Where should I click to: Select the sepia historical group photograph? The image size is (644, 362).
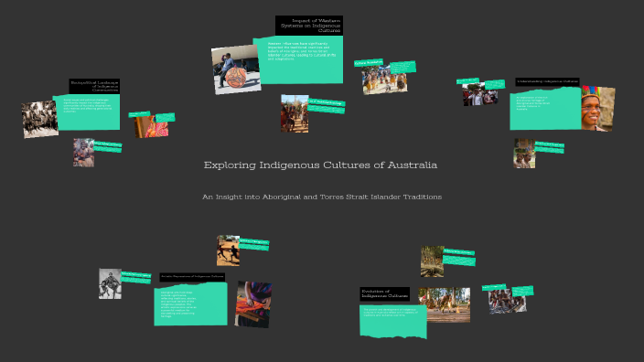40,119
